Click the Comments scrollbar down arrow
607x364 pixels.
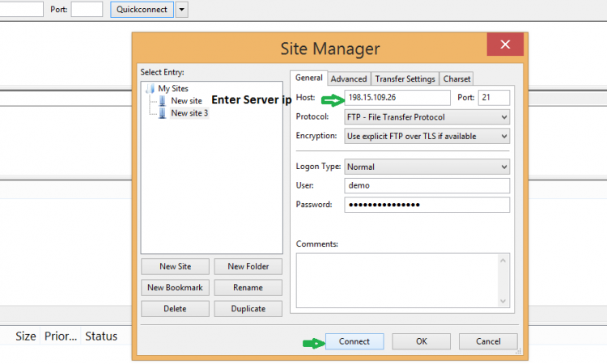tap(503, 301)
